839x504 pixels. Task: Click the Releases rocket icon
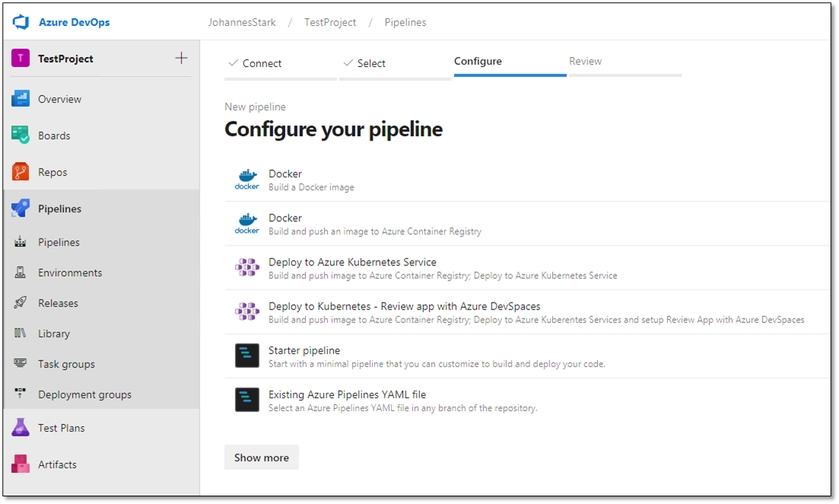[x=21, y=303]
